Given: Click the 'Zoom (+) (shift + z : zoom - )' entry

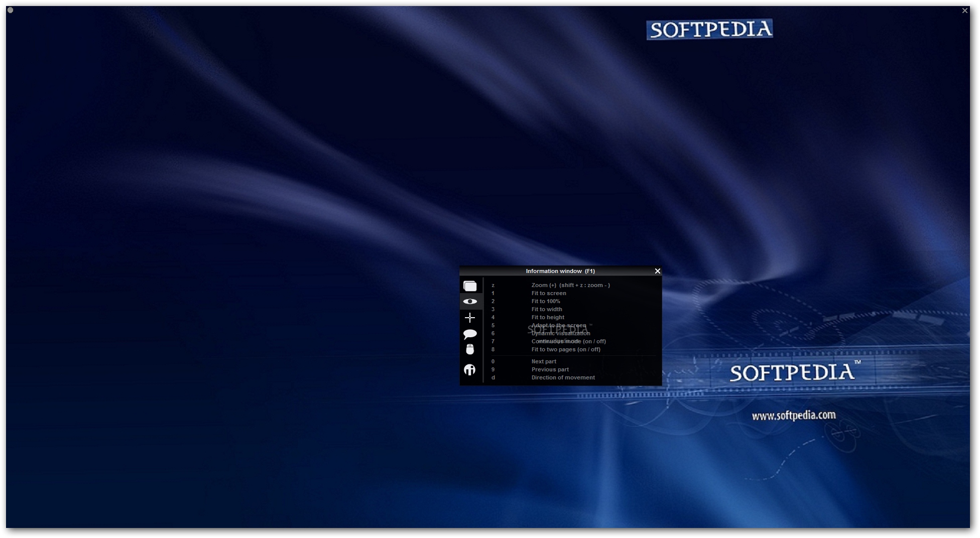Looking at the screenshot, I should [x=570, y=285].
